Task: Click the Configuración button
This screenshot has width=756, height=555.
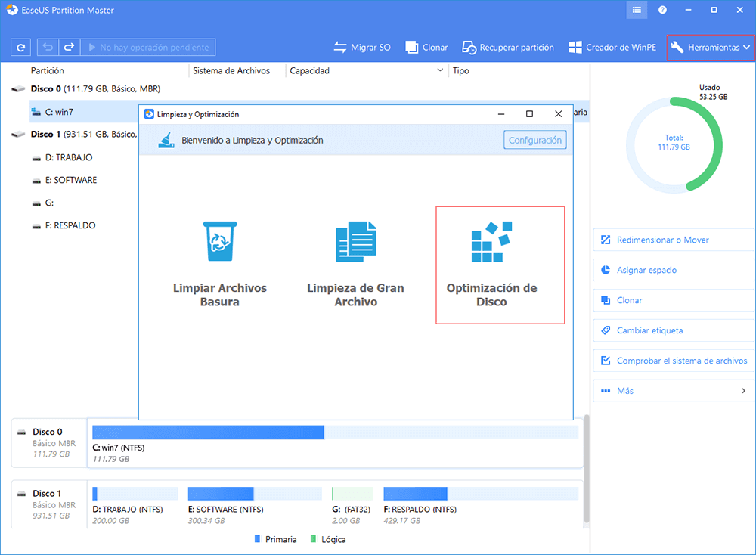Action: (x=535, y=141)
